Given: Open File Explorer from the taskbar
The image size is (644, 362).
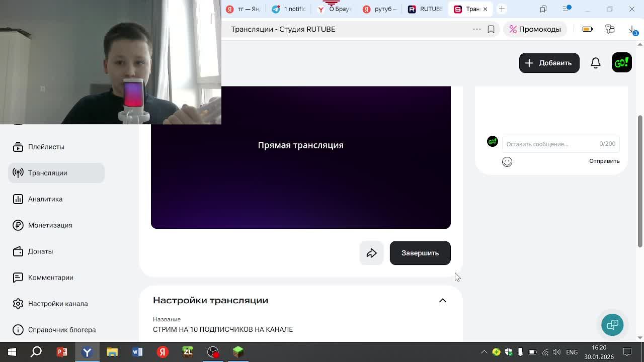Looking at the screenshot, I should [112, 352].
